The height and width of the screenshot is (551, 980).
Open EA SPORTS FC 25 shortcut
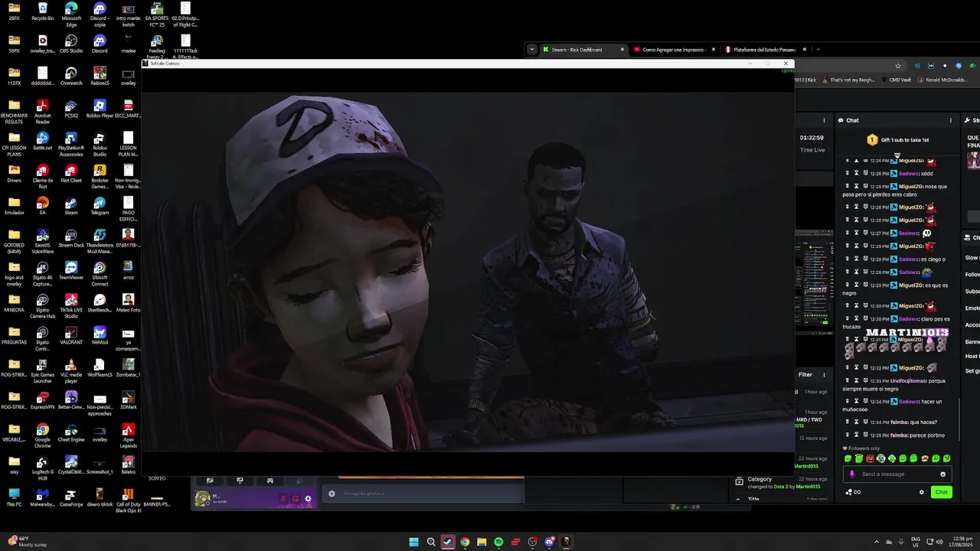[x=157, y=14]
